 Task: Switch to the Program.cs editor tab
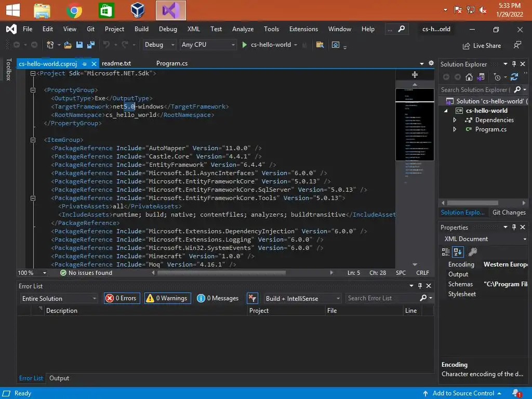(x=172, y=63)
